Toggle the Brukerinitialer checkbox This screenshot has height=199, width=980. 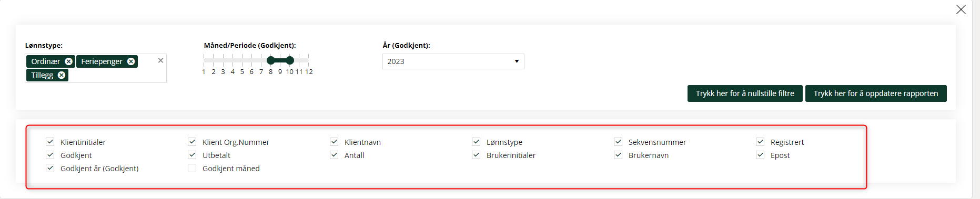click(x=476, y=155)
